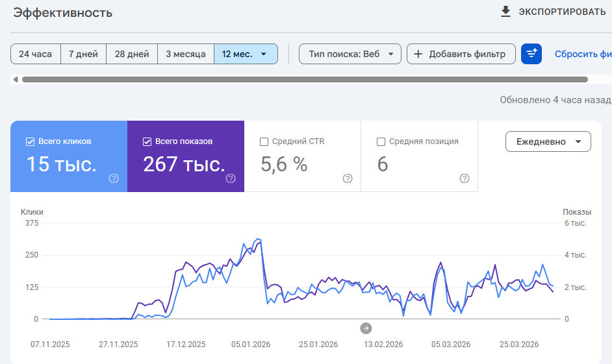
Task: Select the 24 часа period tab
Action: (x=36, y=54)
